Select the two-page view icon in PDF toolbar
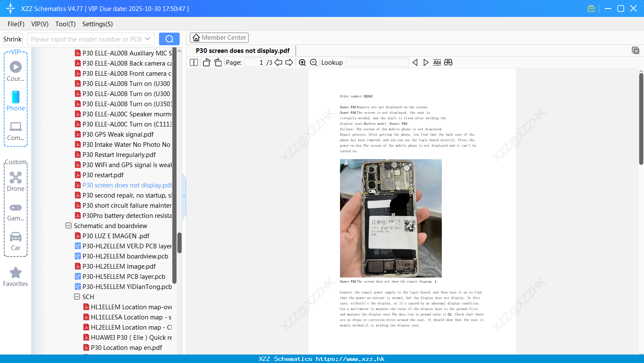This screenshot has height=363, width=644. pyautogui.click(x=193, y=62)
